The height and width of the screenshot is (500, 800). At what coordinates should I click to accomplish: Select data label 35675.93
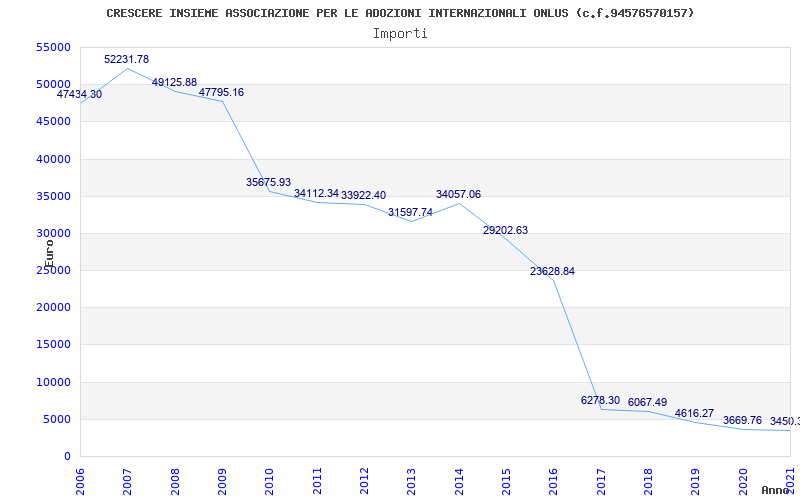pos(268,182)
